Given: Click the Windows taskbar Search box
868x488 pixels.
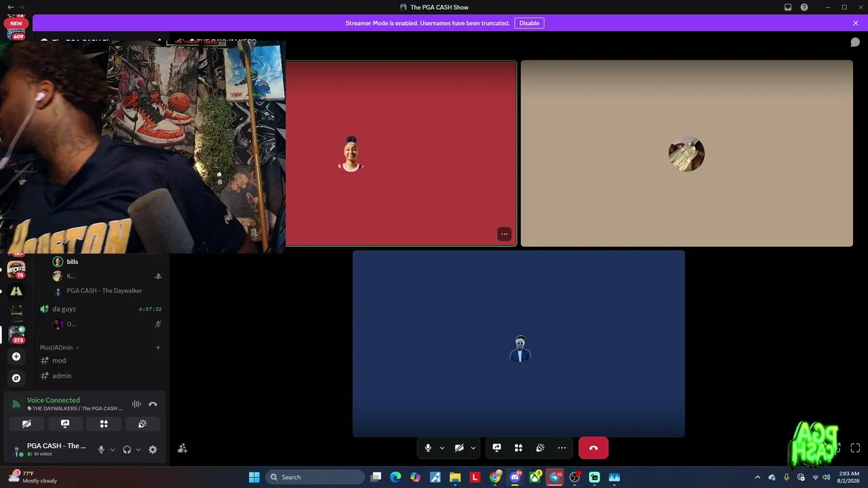Looking at the screenshot, I should coord(315,477).
